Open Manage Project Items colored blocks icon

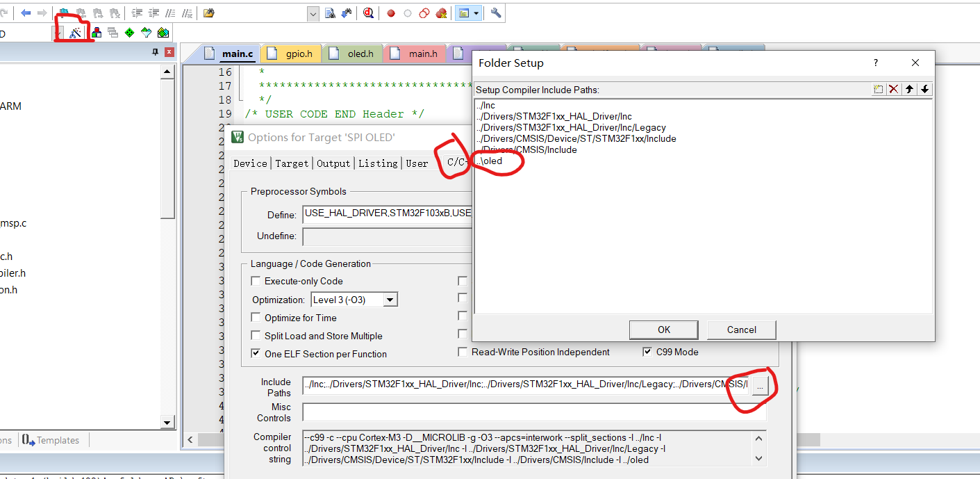tap(97, 33)
